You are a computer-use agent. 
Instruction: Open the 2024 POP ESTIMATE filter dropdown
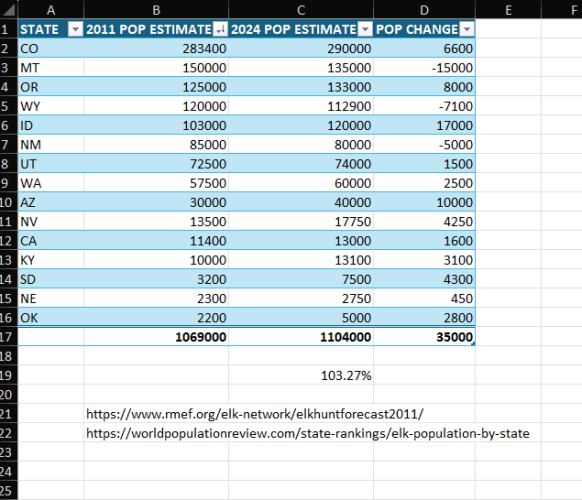point(365,29)
